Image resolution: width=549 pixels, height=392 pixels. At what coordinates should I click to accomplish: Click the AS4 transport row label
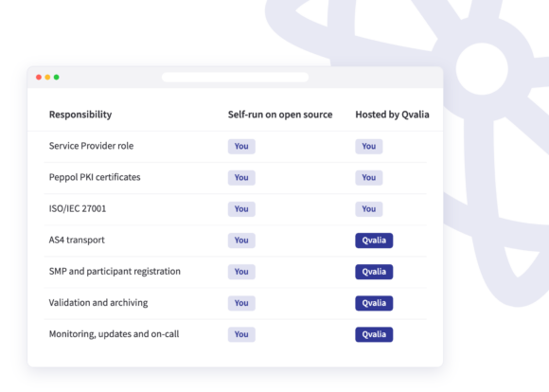coord(77,240)
